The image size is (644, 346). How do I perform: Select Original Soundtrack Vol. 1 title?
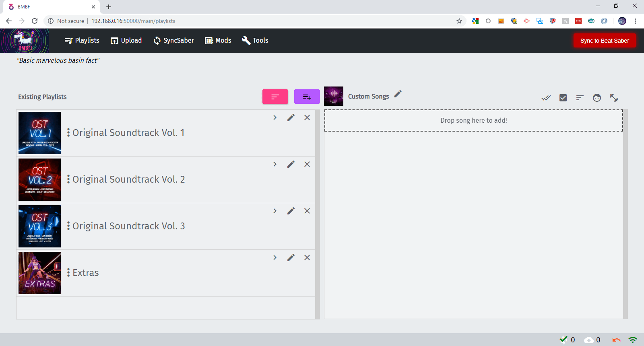pyautogui.click(x=128, y=133)
